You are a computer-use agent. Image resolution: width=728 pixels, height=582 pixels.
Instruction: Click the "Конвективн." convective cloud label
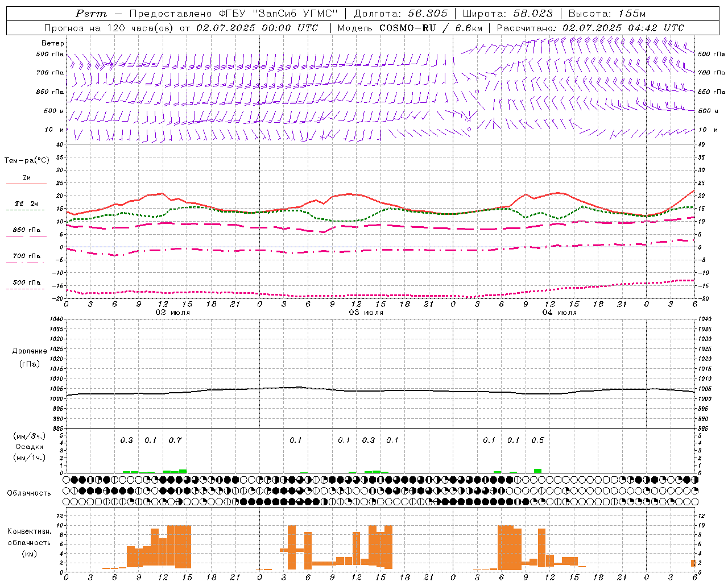29,531
